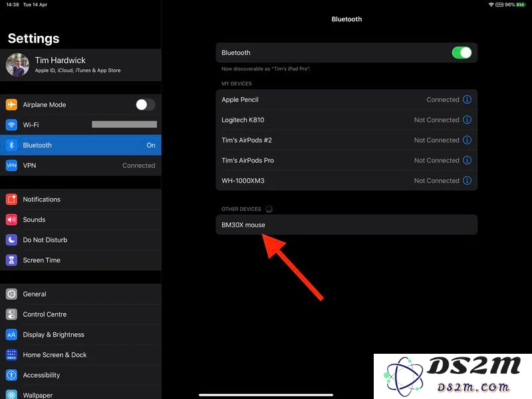Tap the home indicator bar

[265, 395]
